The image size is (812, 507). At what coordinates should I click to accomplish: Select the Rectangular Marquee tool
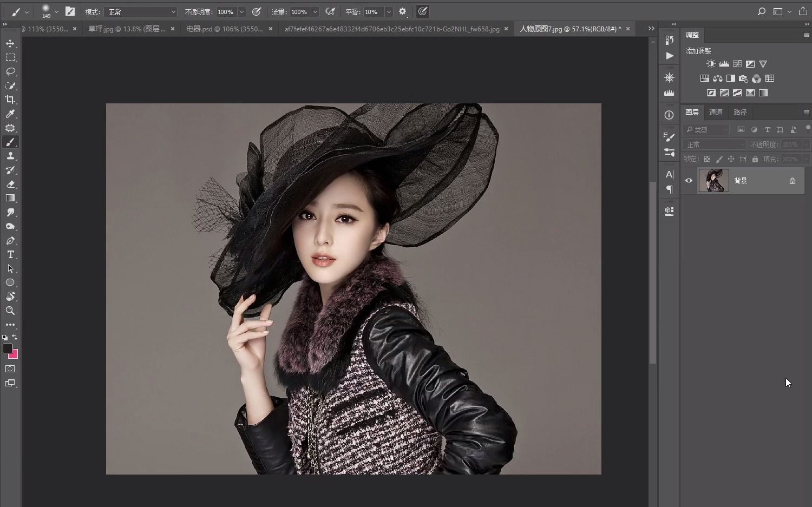coord(10,57)
